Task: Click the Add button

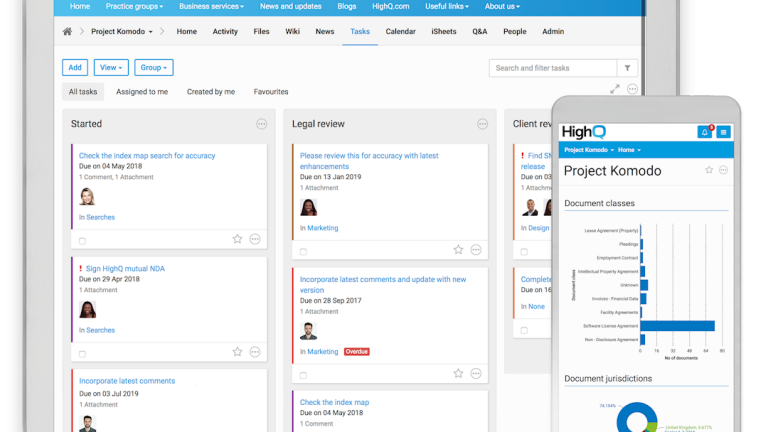Action: (x=75, y=68)
